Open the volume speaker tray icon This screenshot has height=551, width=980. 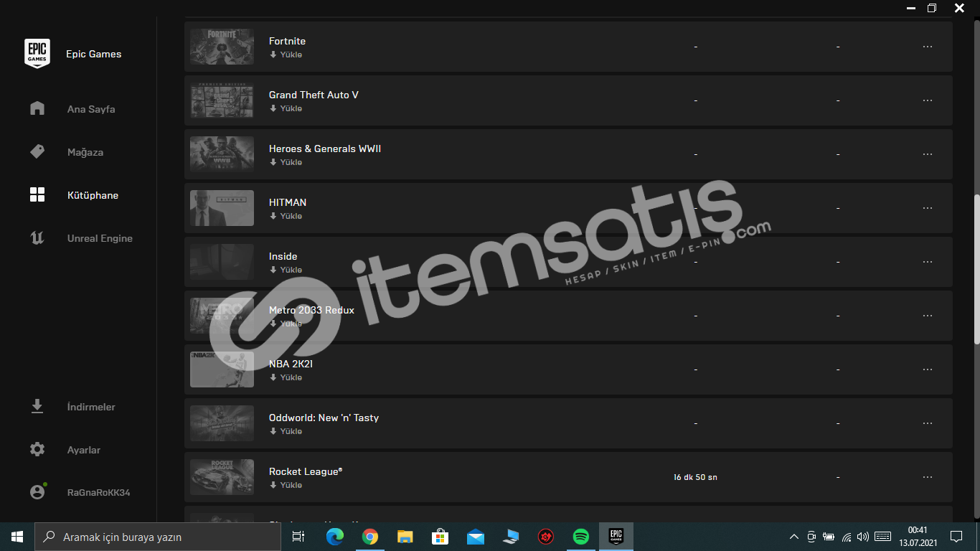pos(863,537)
